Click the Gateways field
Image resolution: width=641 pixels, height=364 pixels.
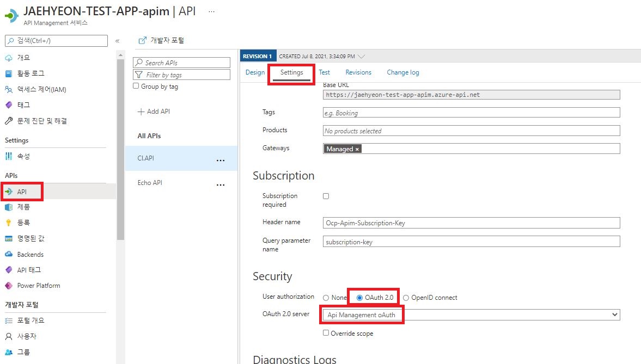point(471,149)
